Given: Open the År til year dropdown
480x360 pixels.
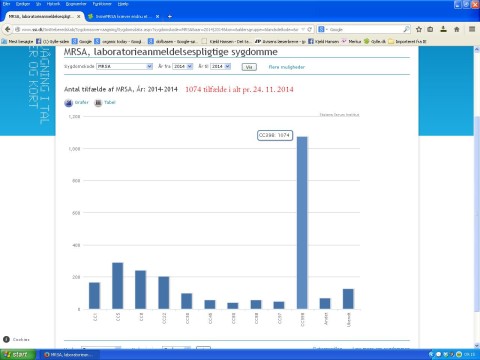Looking at the screenshot, I should [x=220, y=66].
